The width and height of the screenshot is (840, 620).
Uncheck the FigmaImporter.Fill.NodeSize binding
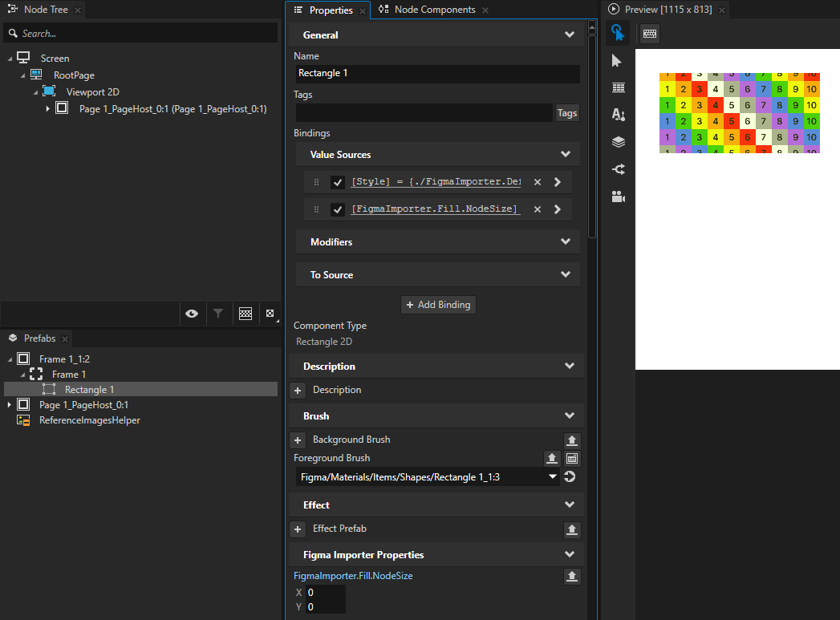point(338,209)
